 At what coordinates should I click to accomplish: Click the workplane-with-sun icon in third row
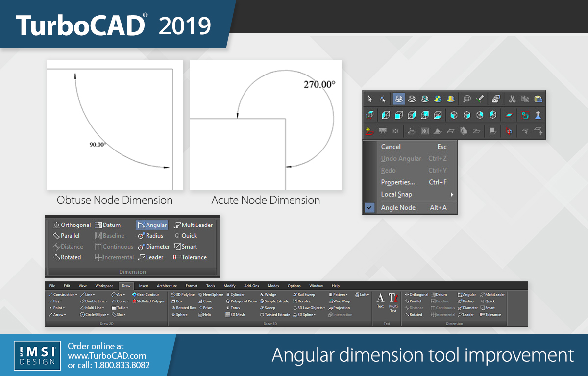click(x=370, y=131)
